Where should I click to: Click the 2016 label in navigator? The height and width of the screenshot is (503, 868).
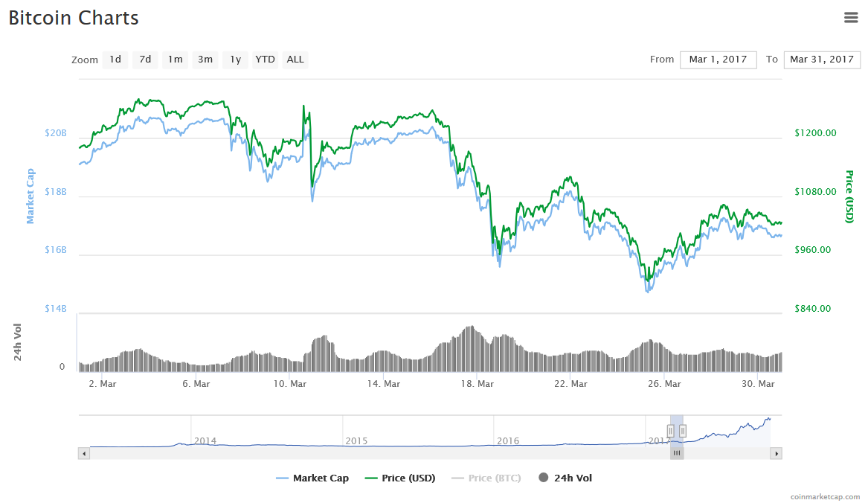click(508, 441)
